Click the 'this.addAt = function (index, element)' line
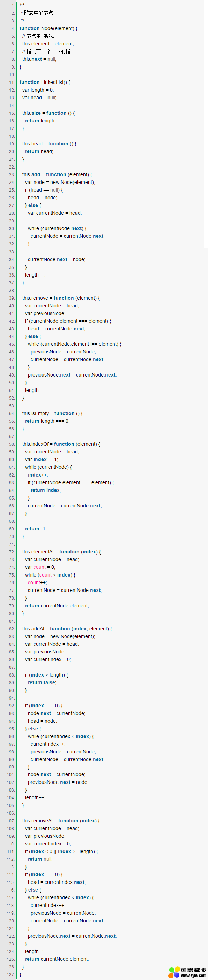Image resolution: width=208 pixels, height=980 pixels. [67, 629]
